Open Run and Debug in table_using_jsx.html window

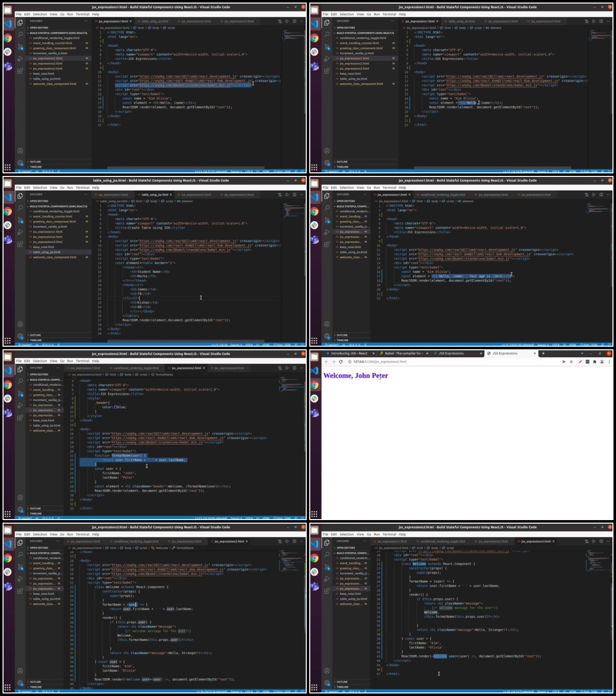tap(20, 232)
